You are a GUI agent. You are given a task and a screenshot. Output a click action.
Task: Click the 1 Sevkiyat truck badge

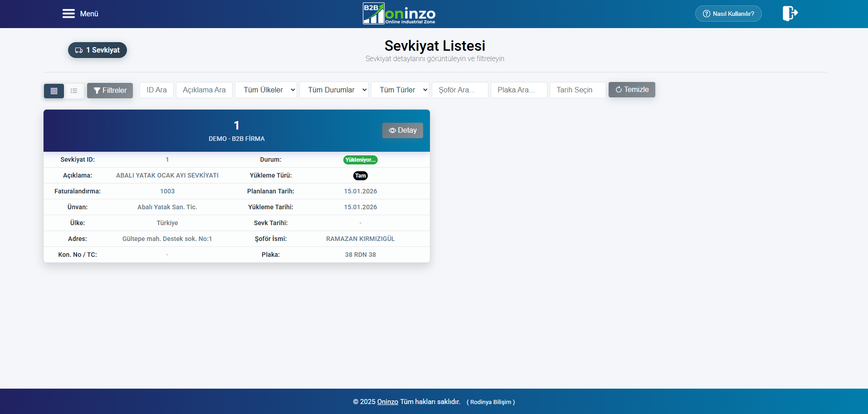coord(98,50)
